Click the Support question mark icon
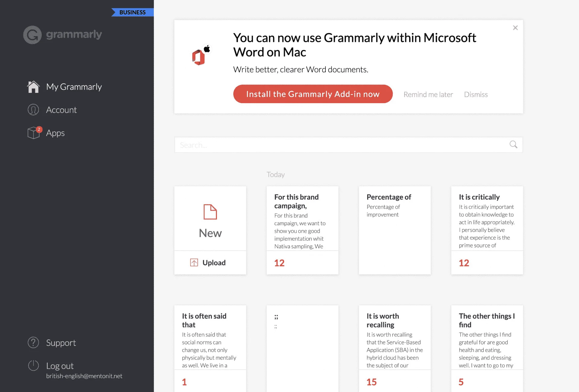The width and height of the screenshot is (579, 392). [33, 343]
